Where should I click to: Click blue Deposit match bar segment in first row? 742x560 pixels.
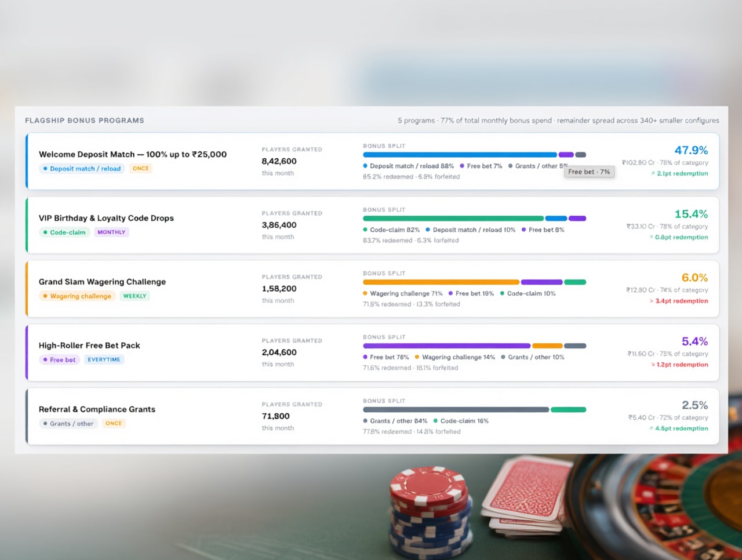tap(460, 155)
